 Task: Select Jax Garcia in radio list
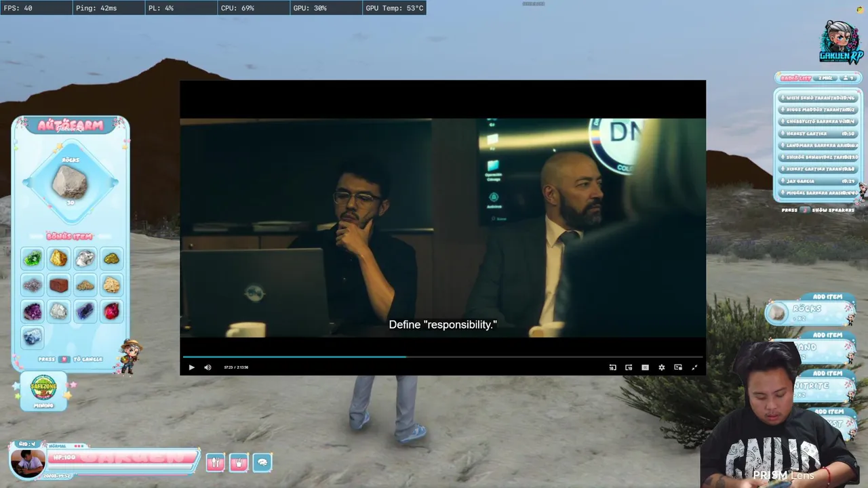818,181
